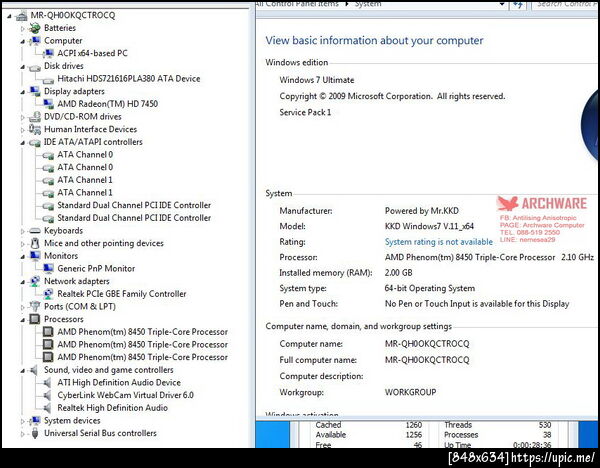Click the 64-bit Operating System value
This screenshot has height=468, width=600.
pos(430,288)
